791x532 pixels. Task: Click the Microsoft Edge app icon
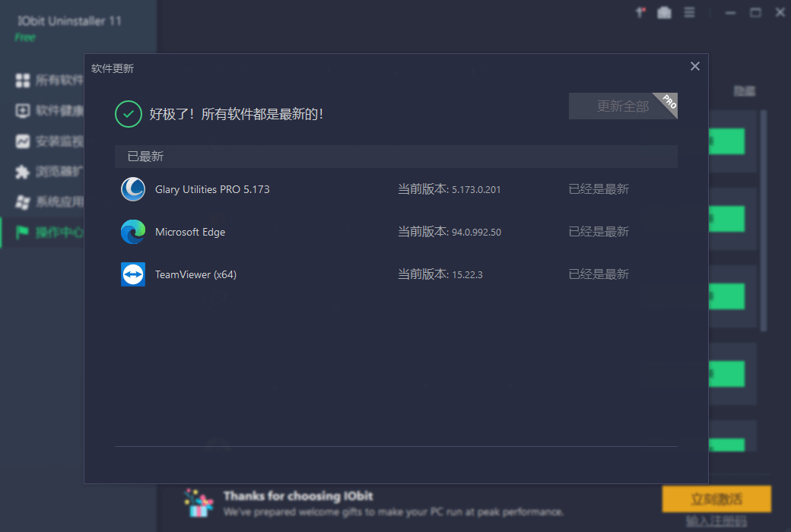[x=133, y=232]
